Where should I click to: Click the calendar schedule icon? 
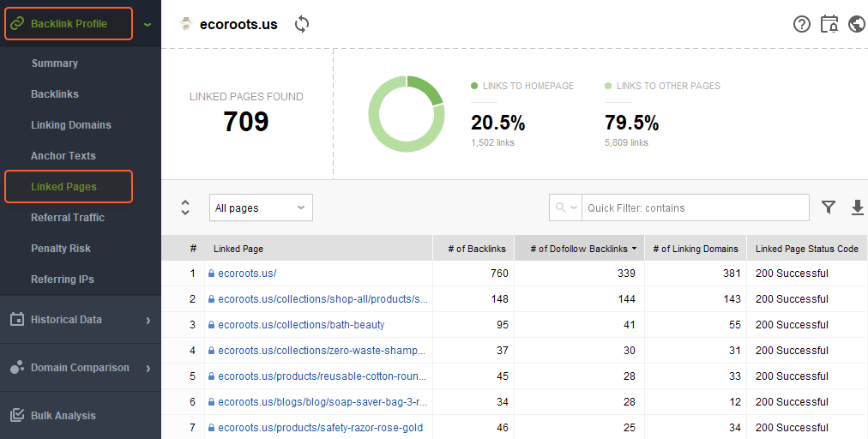click(x=829, y=24)
